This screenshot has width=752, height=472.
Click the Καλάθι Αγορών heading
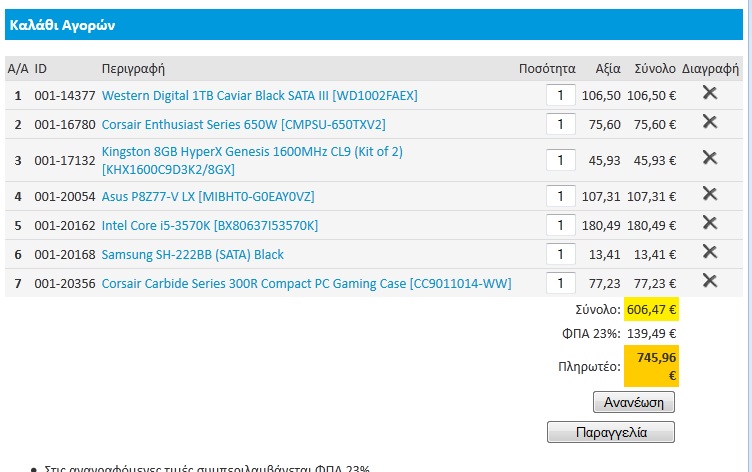click(62, 25)
